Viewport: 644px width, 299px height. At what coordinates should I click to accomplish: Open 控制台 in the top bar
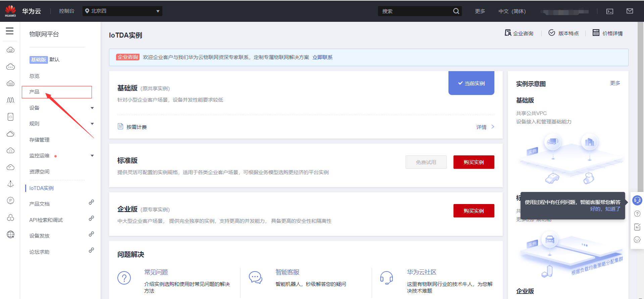[x=66, y=11]
